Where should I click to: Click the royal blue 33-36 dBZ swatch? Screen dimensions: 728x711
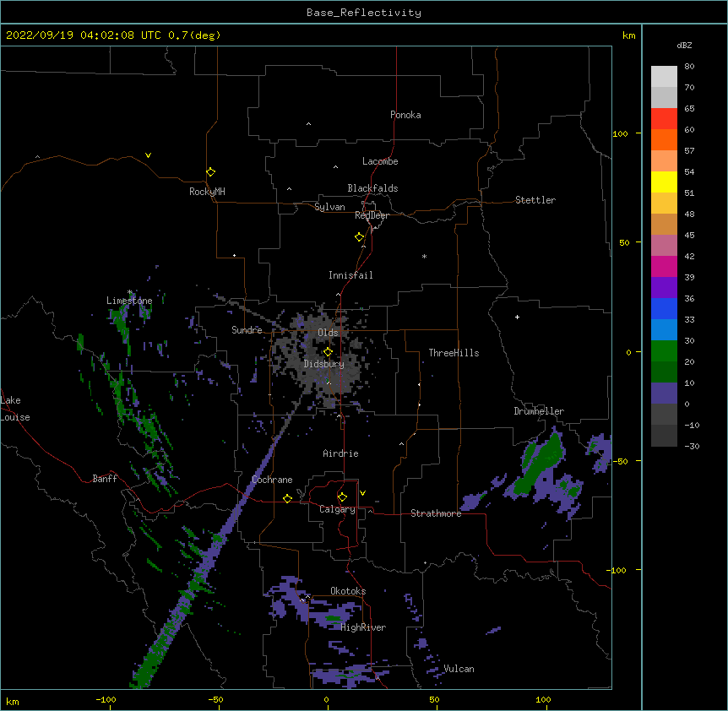coord(664,308)
